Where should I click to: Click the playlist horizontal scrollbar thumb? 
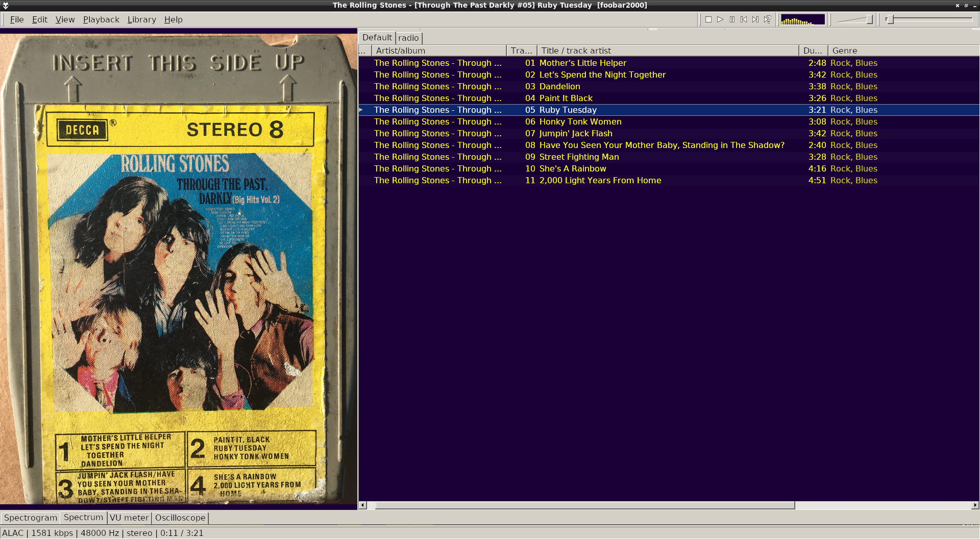click(585, 505)
